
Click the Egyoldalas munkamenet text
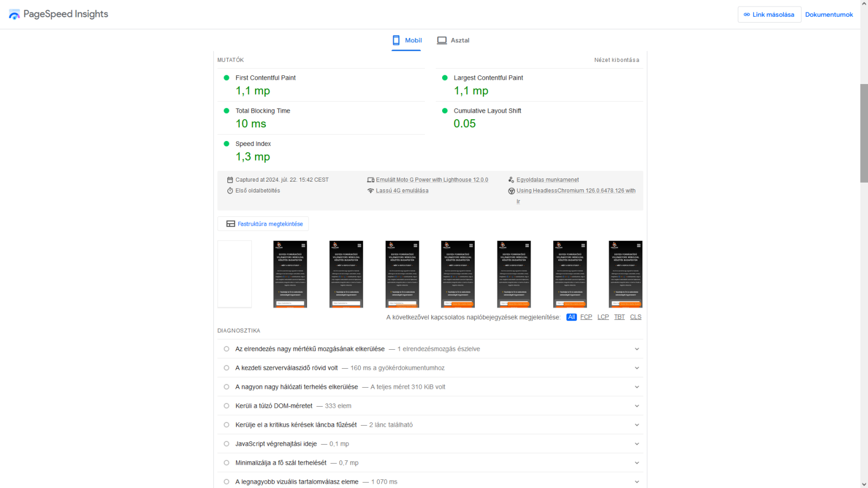(x=547, y=180)
